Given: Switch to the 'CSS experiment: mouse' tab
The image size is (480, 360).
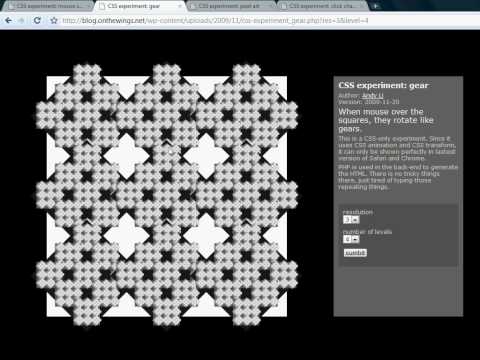Looking at the screenshot, I should click(x=48, y=6).
